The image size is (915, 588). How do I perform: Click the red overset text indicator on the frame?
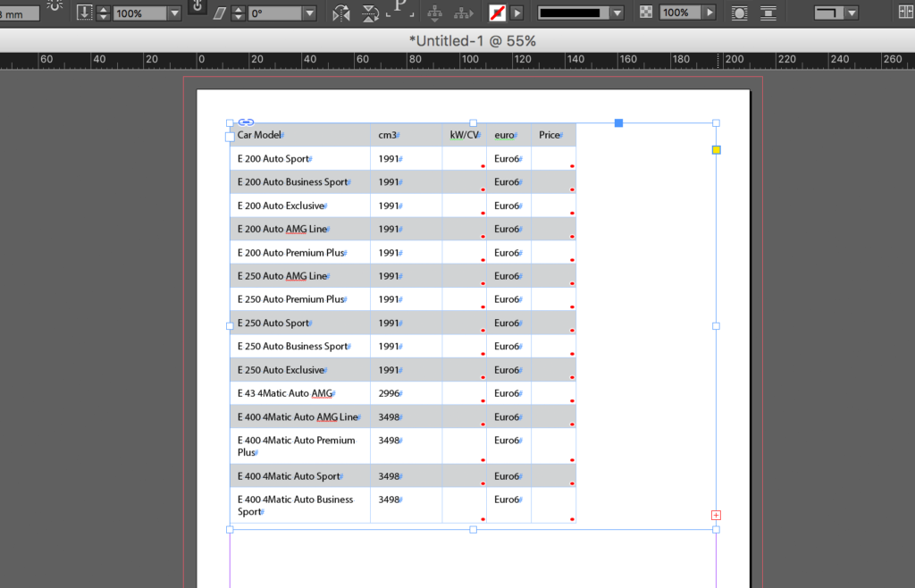(x=716, y=515)
